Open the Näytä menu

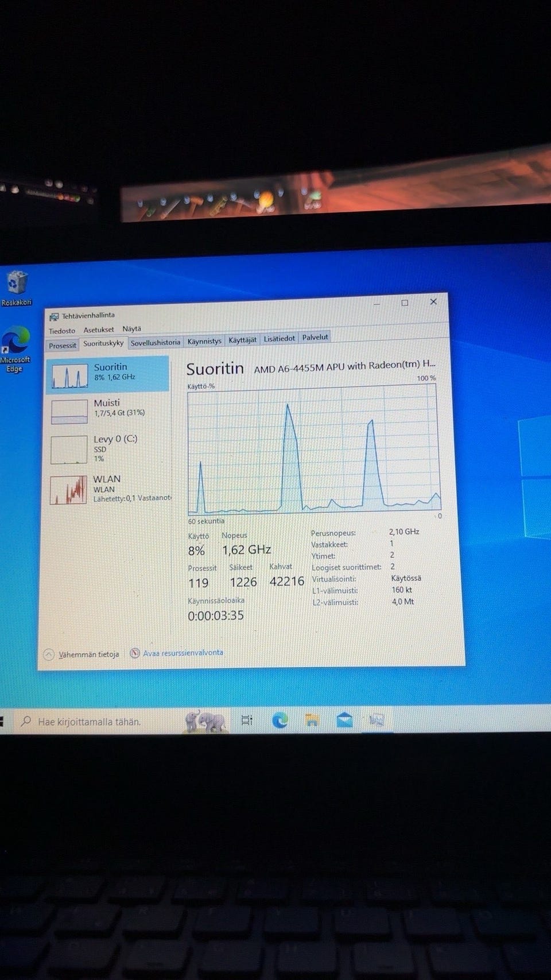click(x=131, y=328)
